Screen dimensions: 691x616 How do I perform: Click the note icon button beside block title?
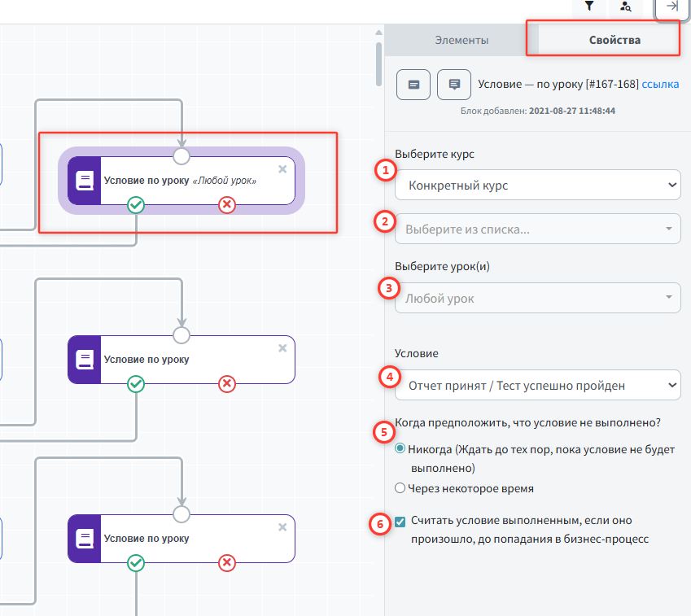point(413,84)
